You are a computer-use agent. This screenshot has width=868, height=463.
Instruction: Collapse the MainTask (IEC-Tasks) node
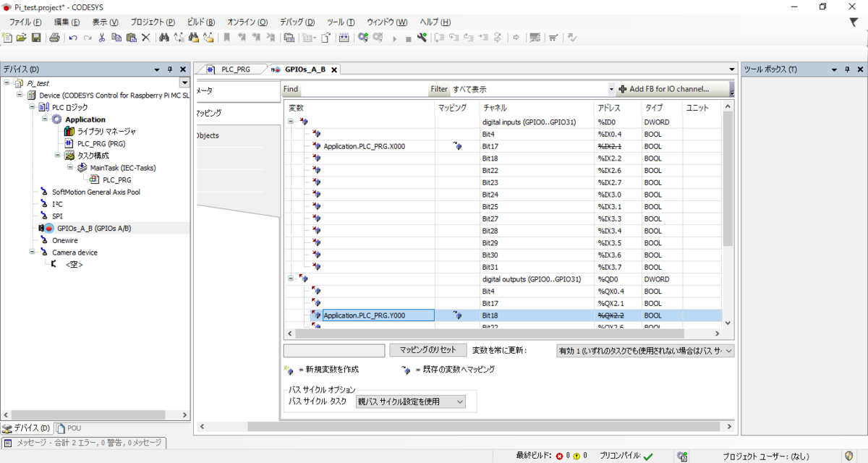click(70, 168)
